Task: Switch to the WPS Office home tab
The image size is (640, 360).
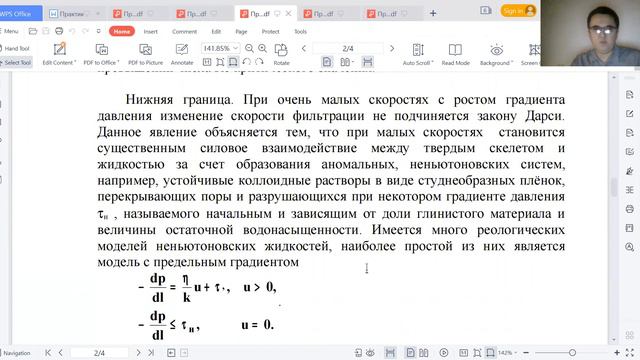Action: [20, 13]
